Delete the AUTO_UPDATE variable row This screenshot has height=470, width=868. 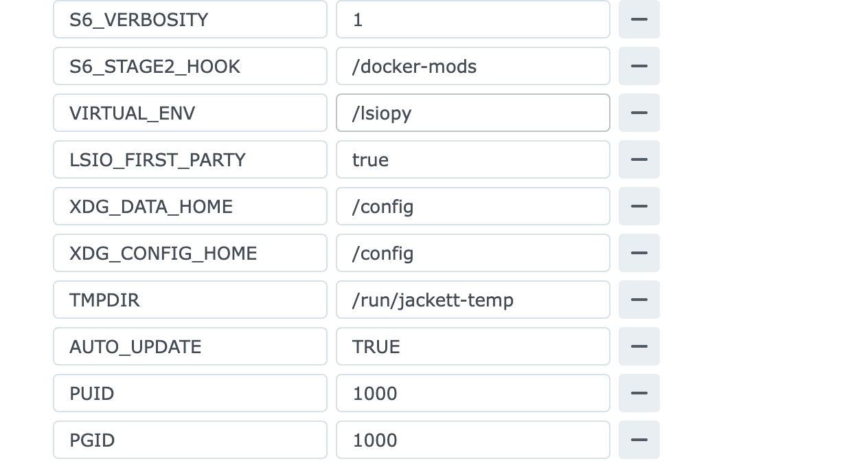pos(639,346)
